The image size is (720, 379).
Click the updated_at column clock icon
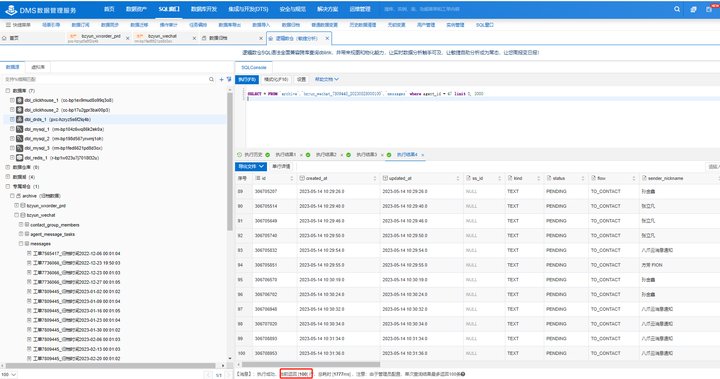pos(385,178)
